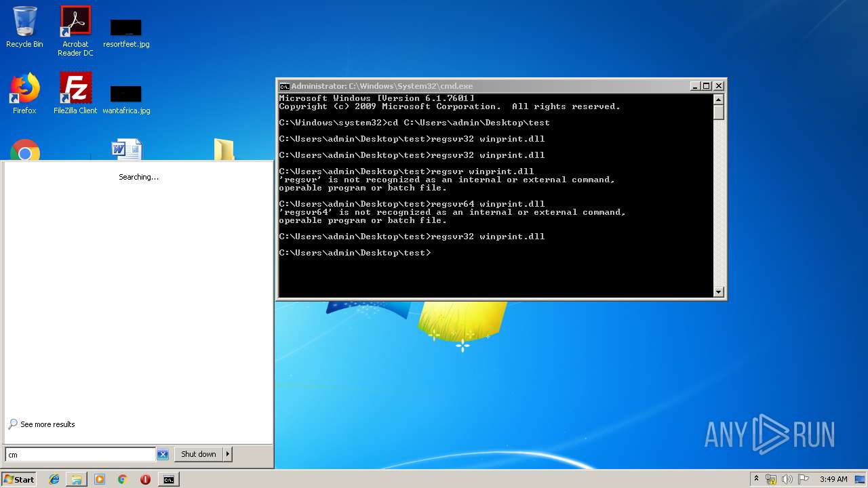
Task: Click the Start menu search field containing 'cm'
Action: coord(80,455)
